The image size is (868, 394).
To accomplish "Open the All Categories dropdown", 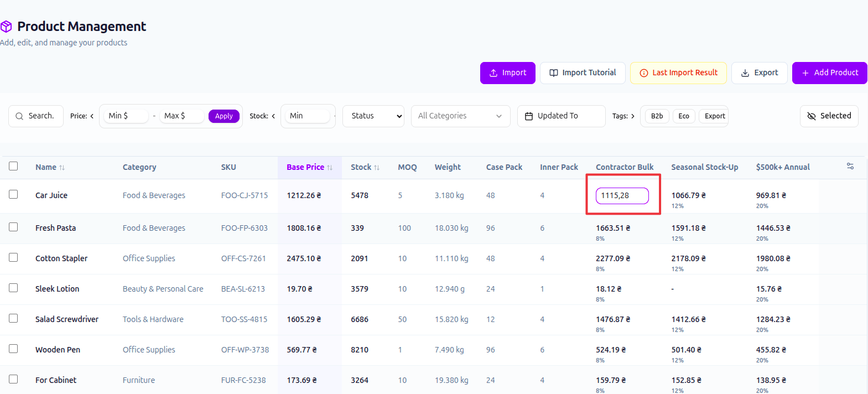I will click(460, 116).
